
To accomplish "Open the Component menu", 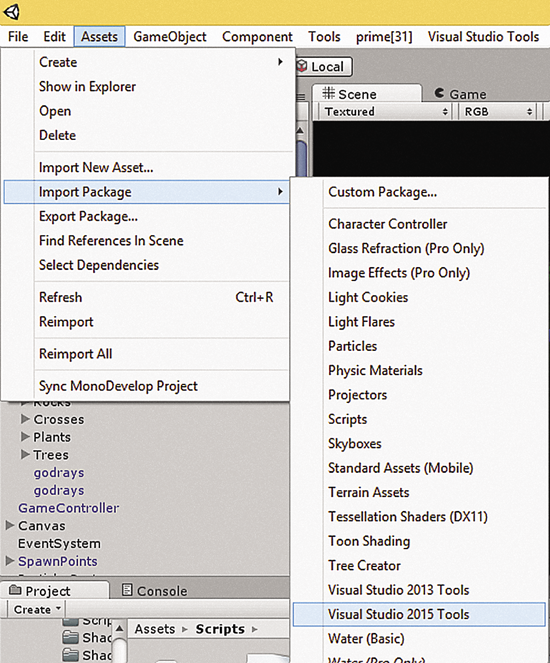I will (x=257, y=37).
